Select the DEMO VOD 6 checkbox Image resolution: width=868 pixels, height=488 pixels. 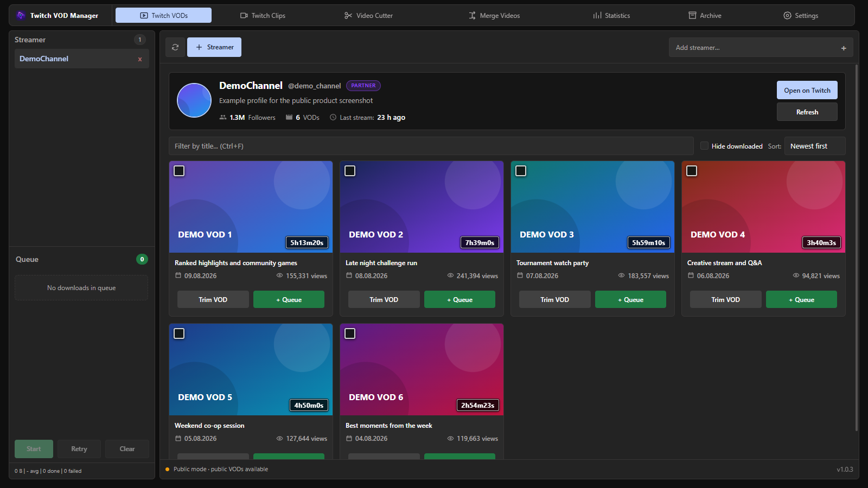[350, 333]
